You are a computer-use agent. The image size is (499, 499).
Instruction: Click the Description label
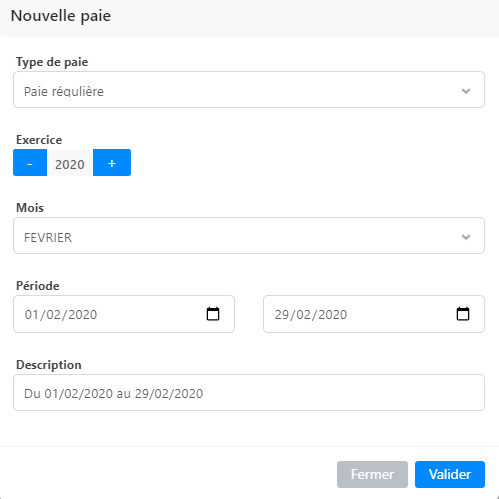coord(49,365)
